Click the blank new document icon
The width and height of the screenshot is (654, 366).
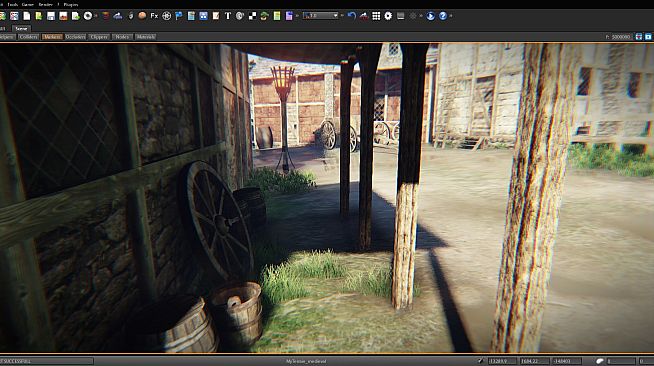click(26, 16)
